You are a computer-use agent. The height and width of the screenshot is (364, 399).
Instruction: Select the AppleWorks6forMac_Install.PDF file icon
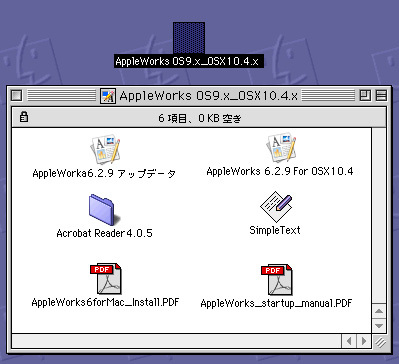click(x=106, y=279)
